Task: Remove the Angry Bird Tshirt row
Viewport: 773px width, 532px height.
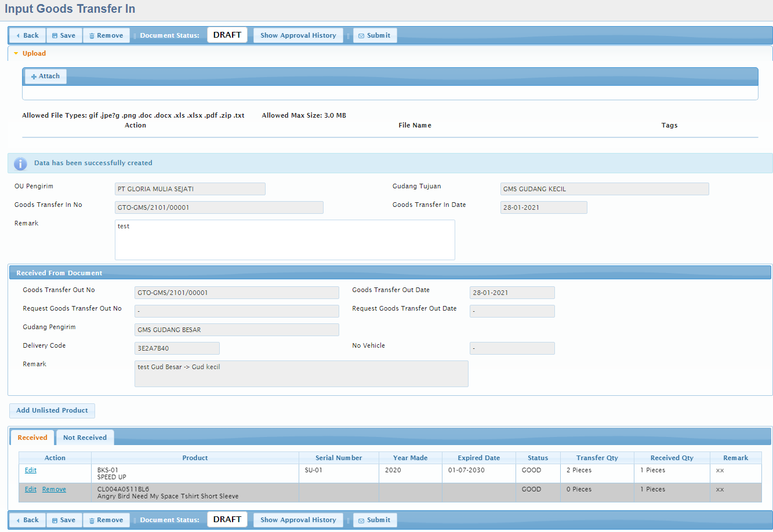Action: coord(54,489)
